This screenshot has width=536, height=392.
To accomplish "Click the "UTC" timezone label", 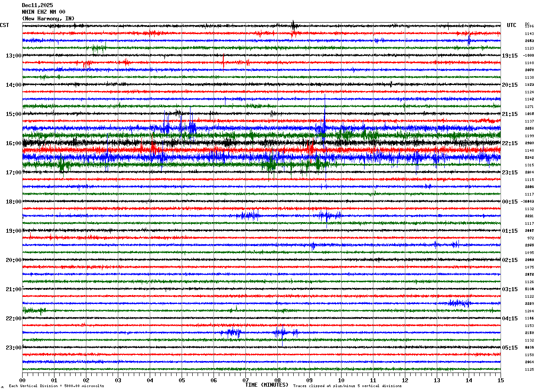I will pyautogui.click(x=512, y=25).
